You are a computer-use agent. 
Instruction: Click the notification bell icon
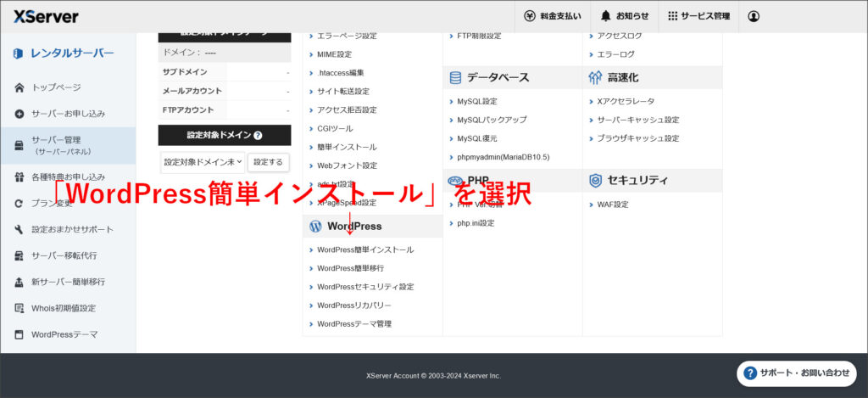pos(606,16)
